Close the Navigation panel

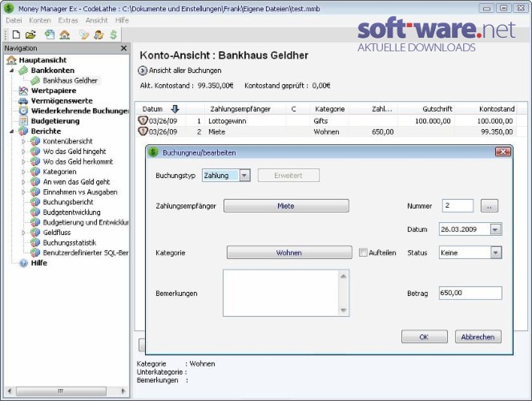tap(124, 48)
